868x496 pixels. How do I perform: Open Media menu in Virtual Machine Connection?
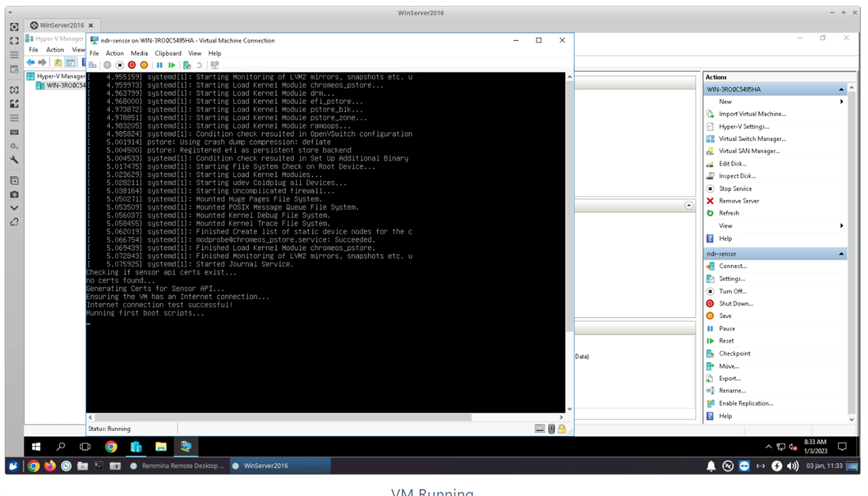[139, 53]
